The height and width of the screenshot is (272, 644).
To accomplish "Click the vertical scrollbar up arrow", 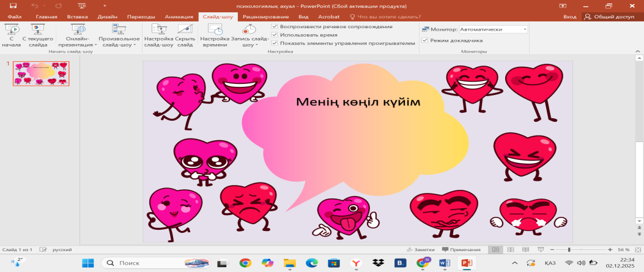I will (x=638, y=59).
